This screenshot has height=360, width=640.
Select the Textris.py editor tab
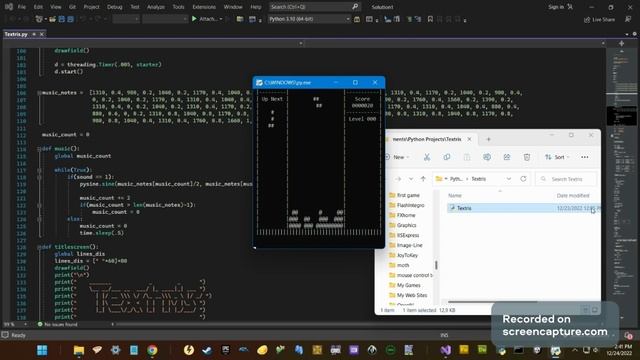pos(16,34)
